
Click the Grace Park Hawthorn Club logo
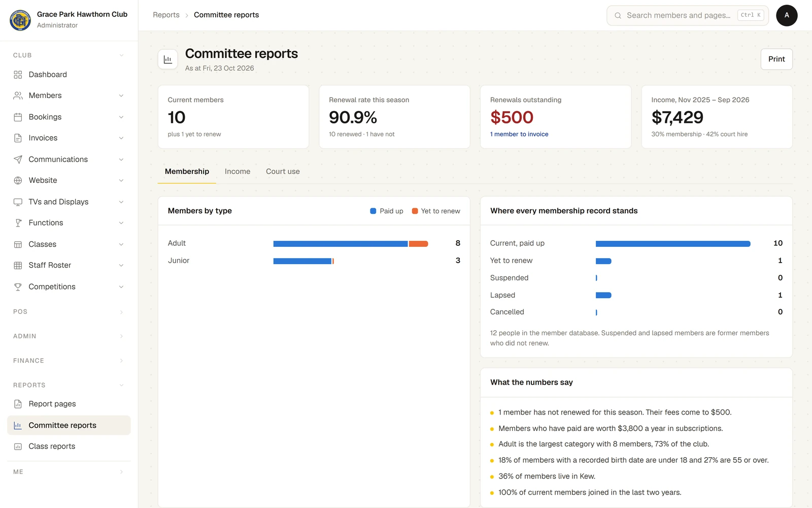[x=20, y=20]
